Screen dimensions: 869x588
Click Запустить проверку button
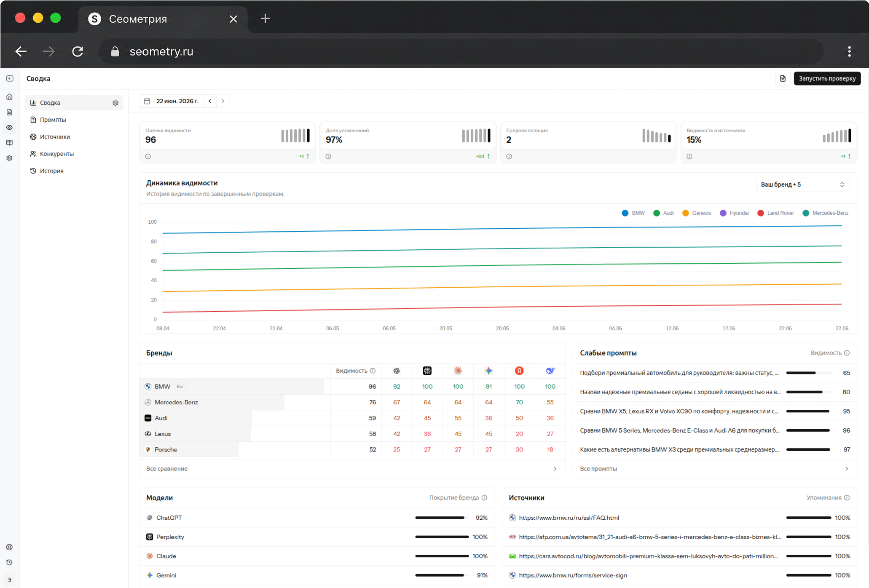[827, 79]
